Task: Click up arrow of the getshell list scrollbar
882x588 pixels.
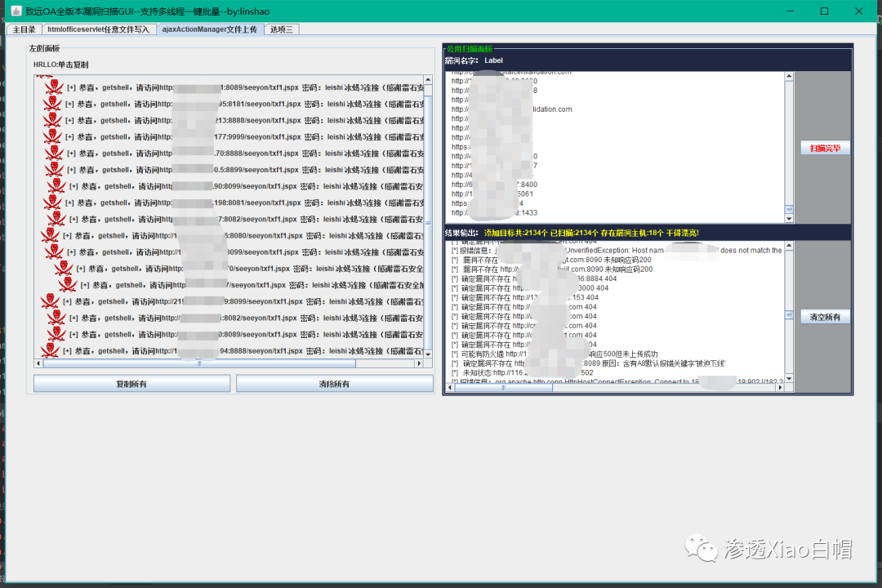Action: (428, 81)
